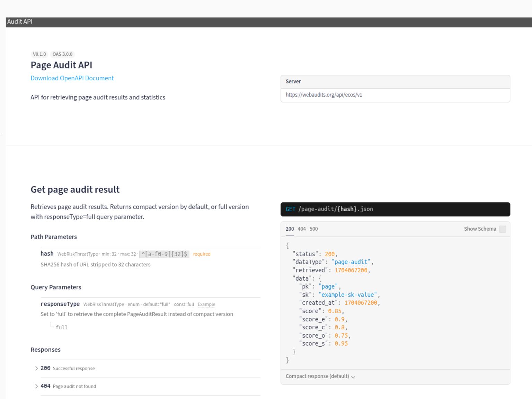Viewport: 532px width, 399px height.
Task: Enable the Show Schema toggle
Action: (x=503, y=229)
